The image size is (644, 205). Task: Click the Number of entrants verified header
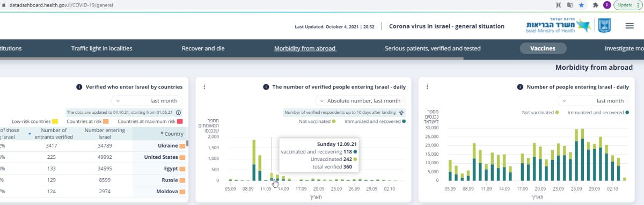pos(54,134)
